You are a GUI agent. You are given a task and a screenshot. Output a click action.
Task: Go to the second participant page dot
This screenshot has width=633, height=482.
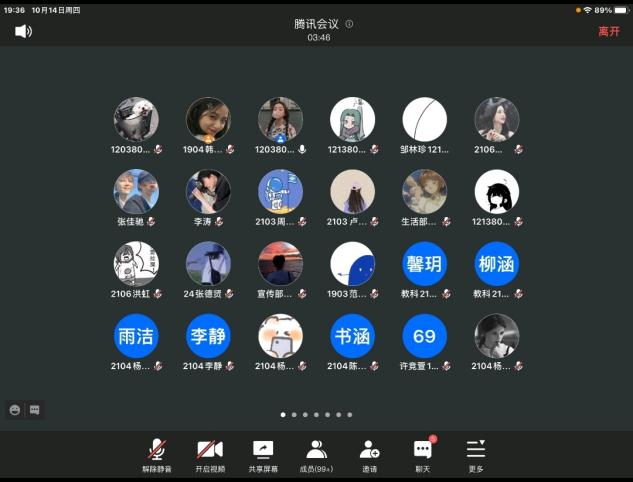294,414
